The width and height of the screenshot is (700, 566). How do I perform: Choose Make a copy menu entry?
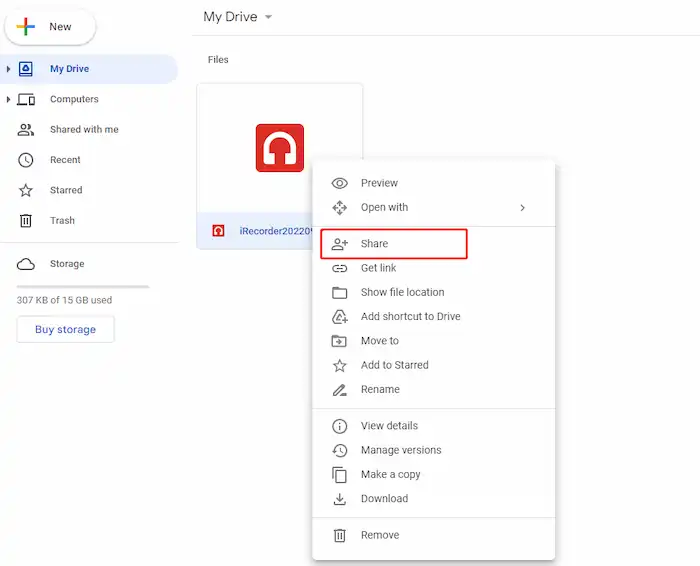390,474
